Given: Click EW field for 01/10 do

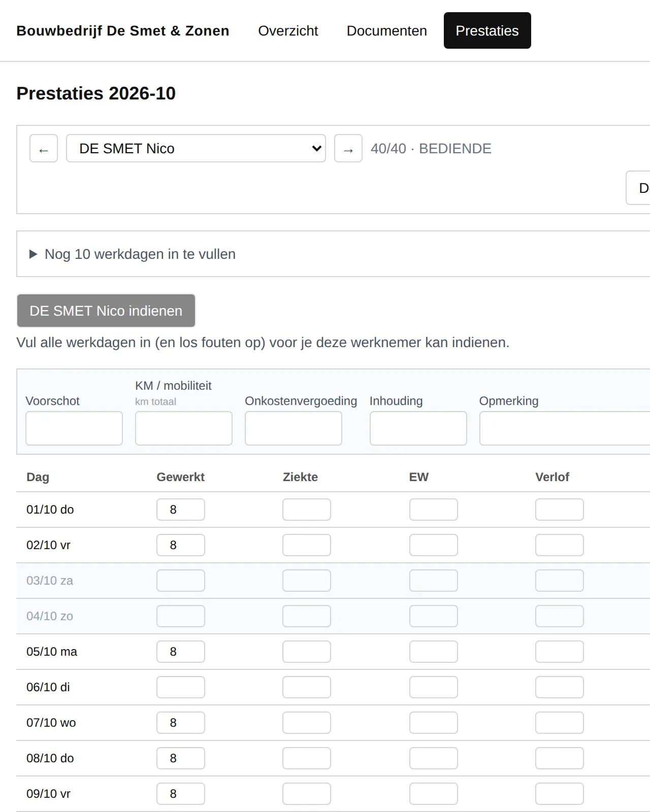Looking at the screenshot, I should (434, 510).
